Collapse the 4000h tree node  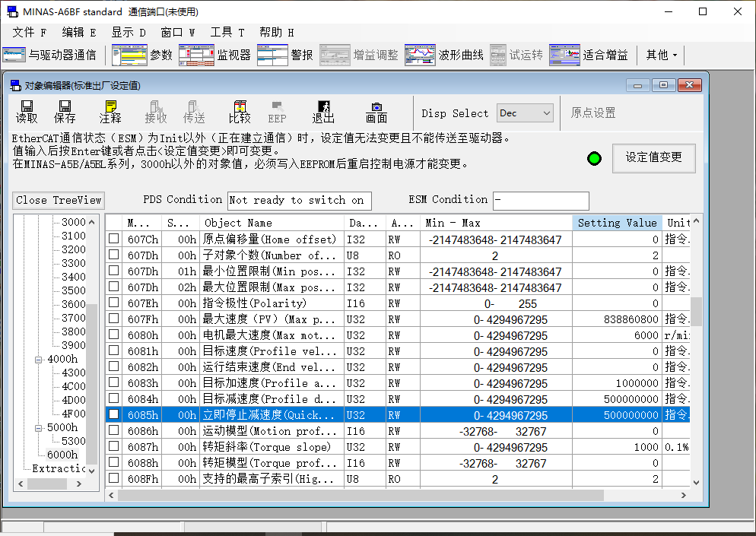tap(37, 359)
